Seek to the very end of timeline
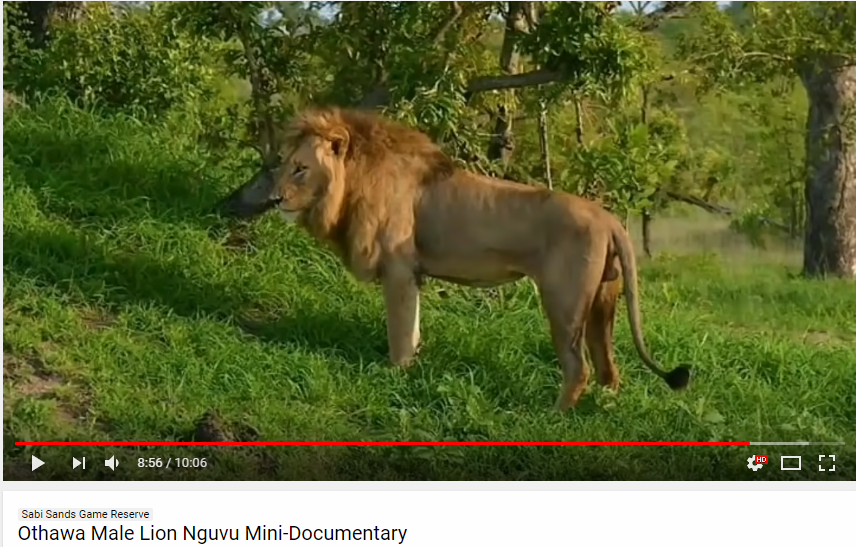 click(842, 443)
